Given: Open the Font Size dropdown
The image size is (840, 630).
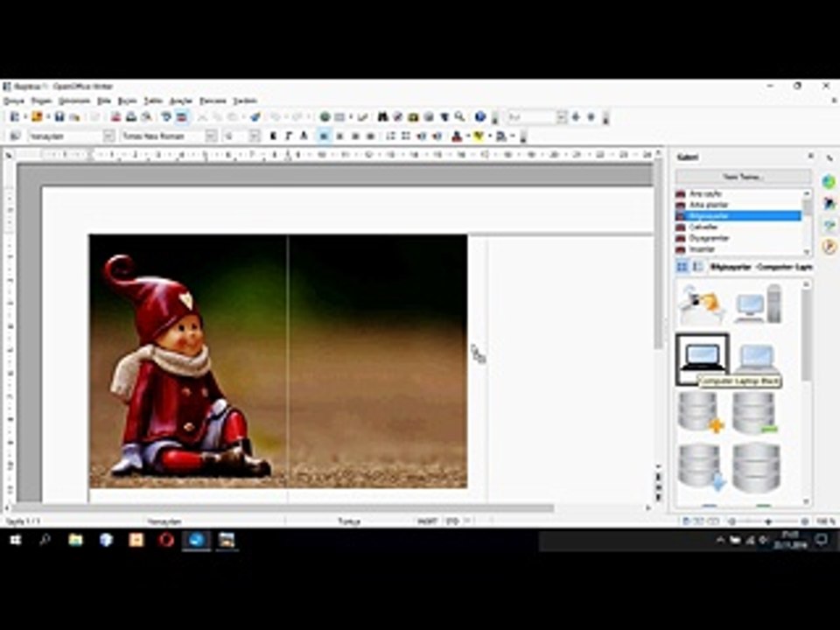Looking at the screenshot, I should click(x=255, y=136).
